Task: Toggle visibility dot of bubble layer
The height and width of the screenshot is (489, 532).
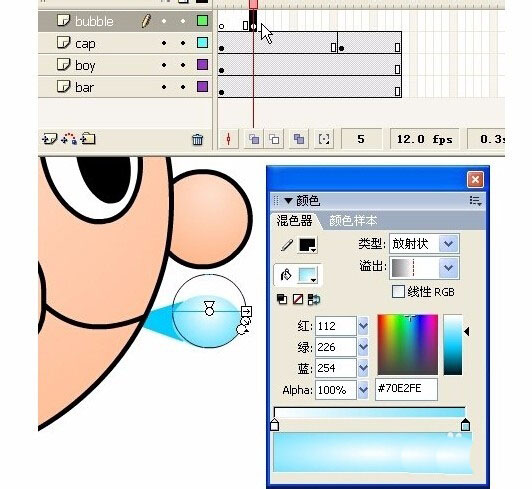Action: pyautogui.click(x=164, y=21)
